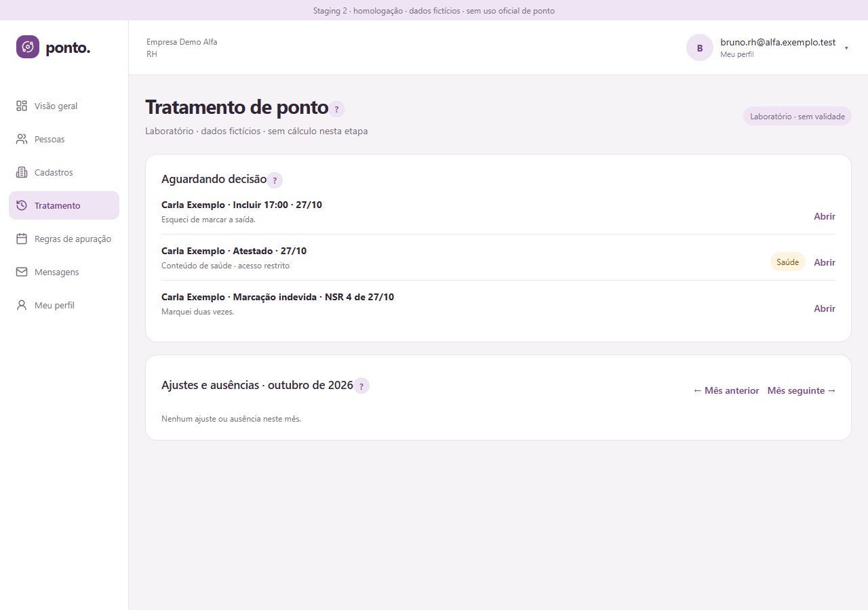Click the Staging 2 homologação banner text
This screenshot has width=868, height=610.
pyautogui.click(x=434, y=11)
